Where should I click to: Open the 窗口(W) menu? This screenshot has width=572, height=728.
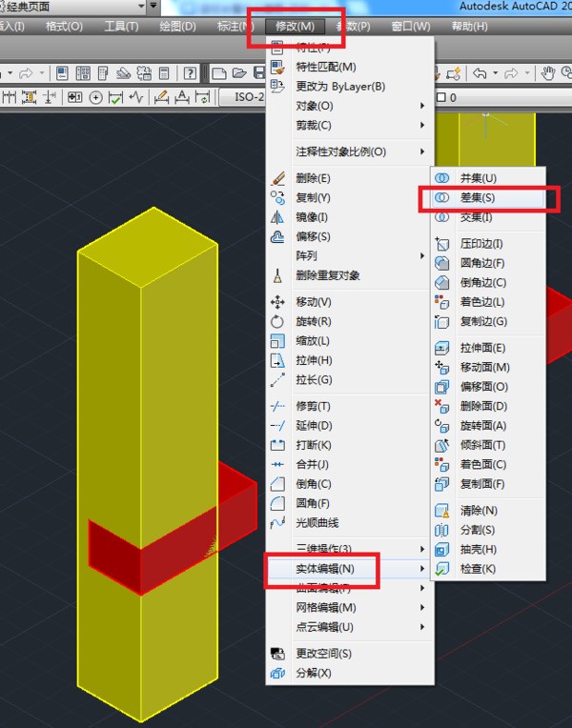(411, 27)
